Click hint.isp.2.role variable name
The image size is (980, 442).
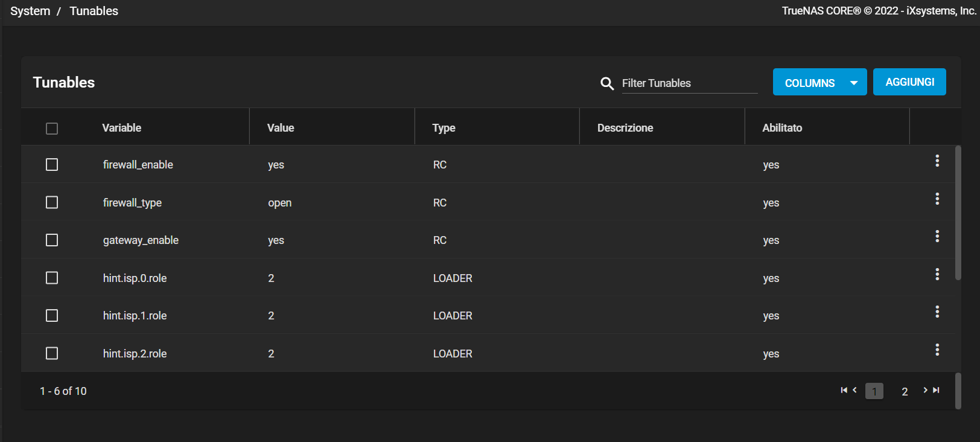coord(135,354)
